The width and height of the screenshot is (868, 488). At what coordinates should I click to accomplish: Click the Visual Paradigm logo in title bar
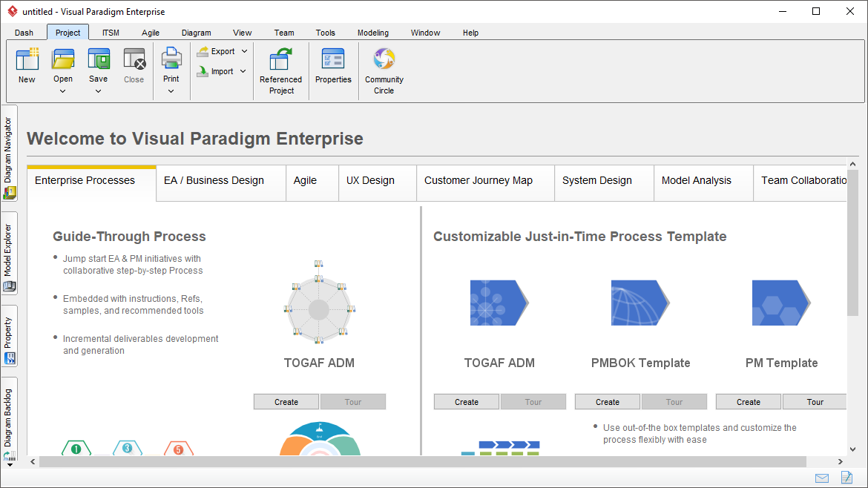(x=12, y=11)
